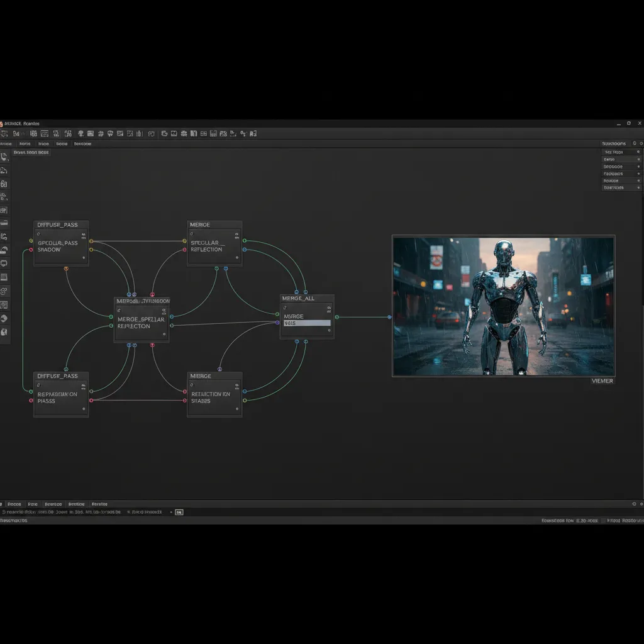Click circle icon at top-left of top MERGE node
The height and width of the screenshot is (644, 644).
191,234
